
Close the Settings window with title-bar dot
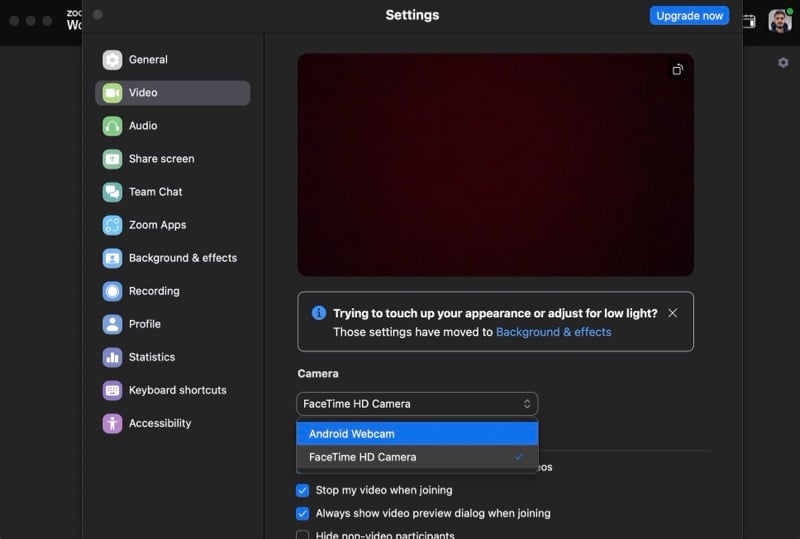(x=98, y=15)
